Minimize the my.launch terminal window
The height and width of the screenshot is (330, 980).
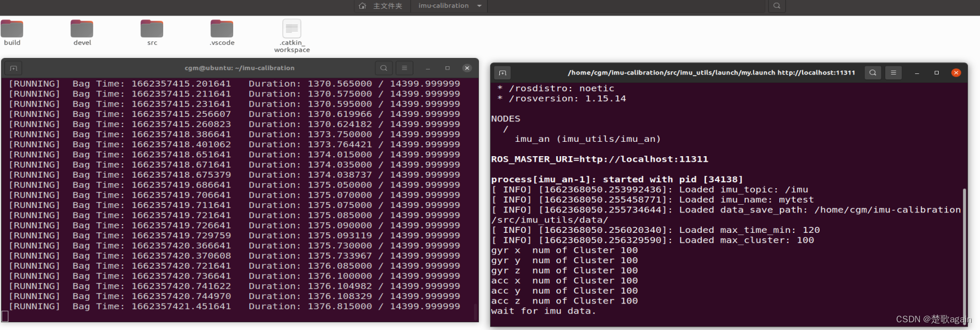coord(917,72)
